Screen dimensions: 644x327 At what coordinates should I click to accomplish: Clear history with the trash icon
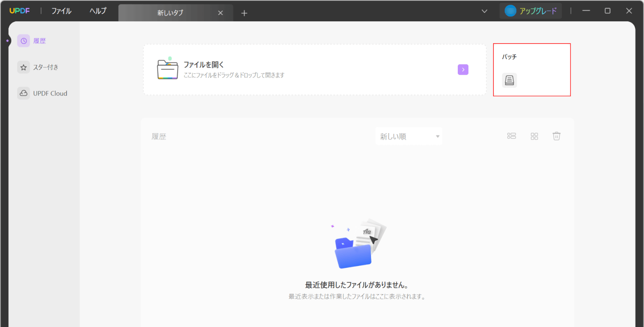click(x=556, y=136)
